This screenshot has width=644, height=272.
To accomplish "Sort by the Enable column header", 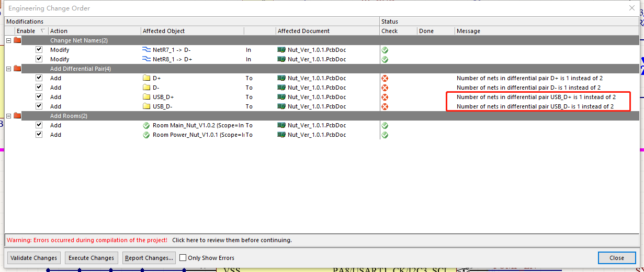I will pos(27,31).
